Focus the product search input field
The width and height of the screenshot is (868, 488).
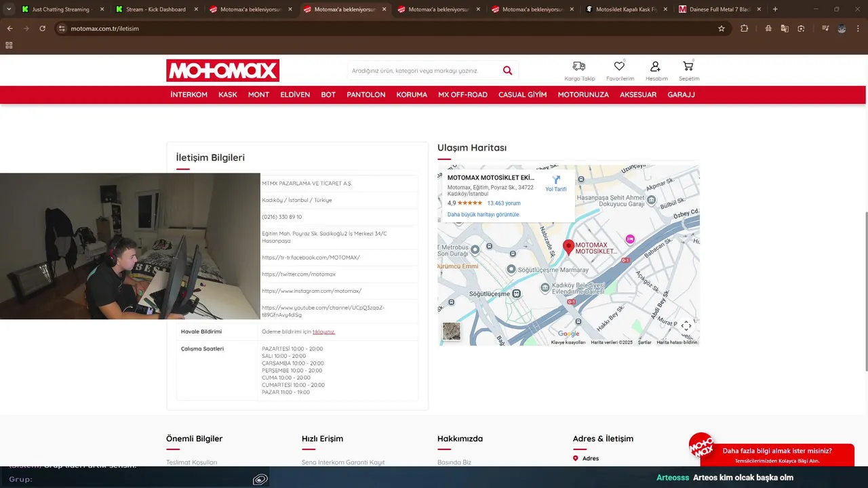tap(424, 70)
